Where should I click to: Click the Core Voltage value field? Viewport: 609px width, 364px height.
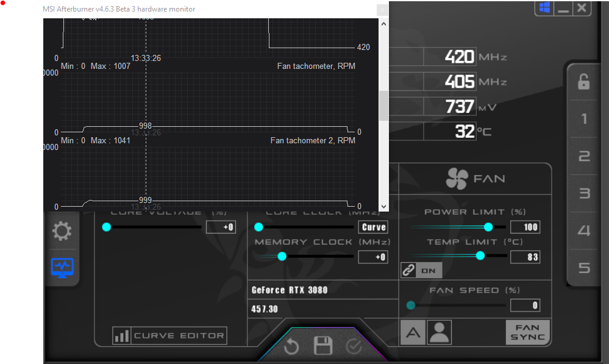pyautogui.click(x=221, y=227)
